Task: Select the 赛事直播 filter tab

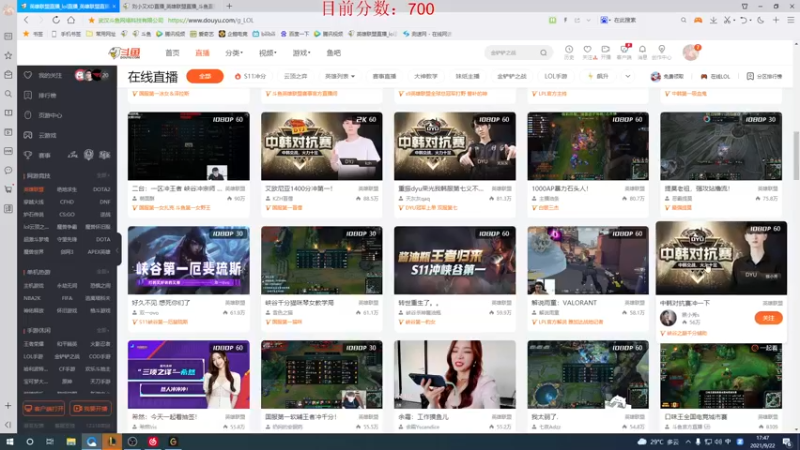Action: pyautogui.click(x=384, y=76)
